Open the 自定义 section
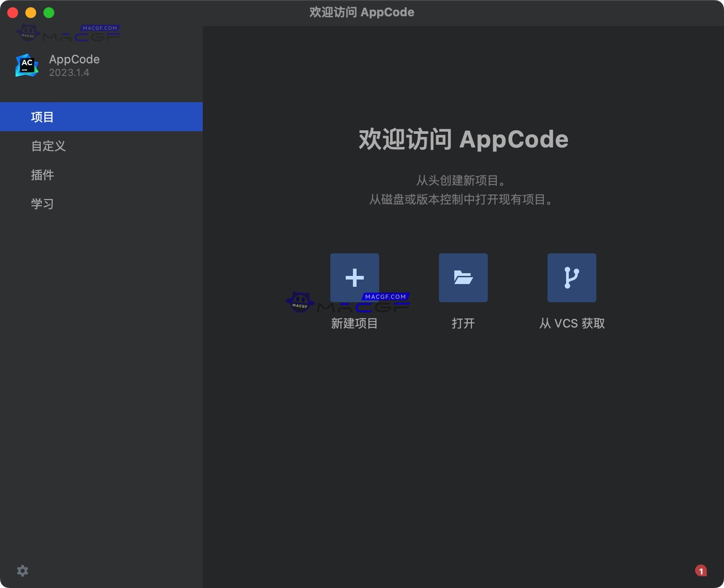This screenshot has height=588, width=724. (x=48, y=146)
